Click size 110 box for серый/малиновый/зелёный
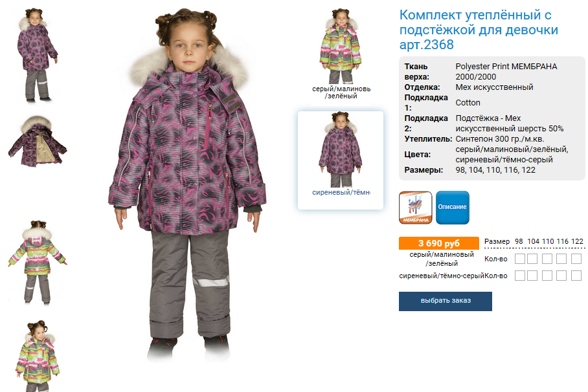The height and width of the screenshot is (392, 588). (x=547, y=259)
